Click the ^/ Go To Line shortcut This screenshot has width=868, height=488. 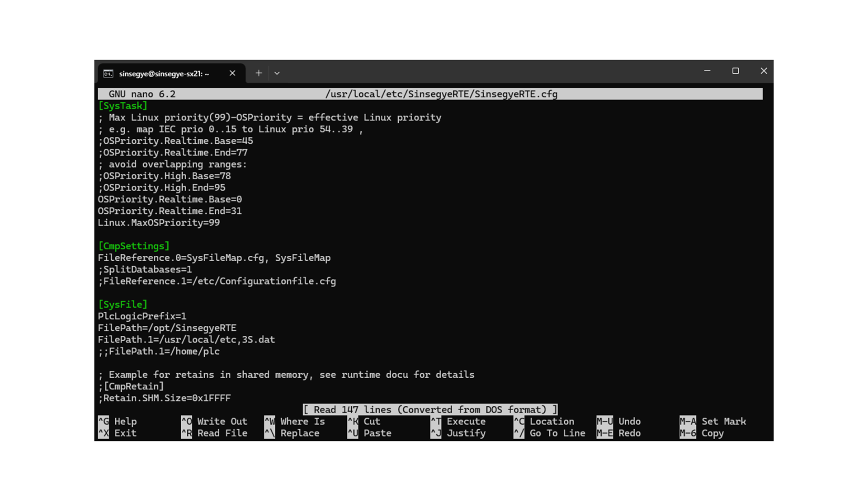[x=549, y=433]
